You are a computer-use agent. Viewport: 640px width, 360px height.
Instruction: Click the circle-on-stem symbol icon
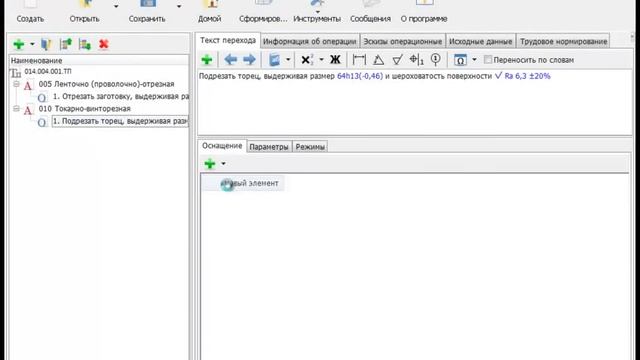point(436,60)
